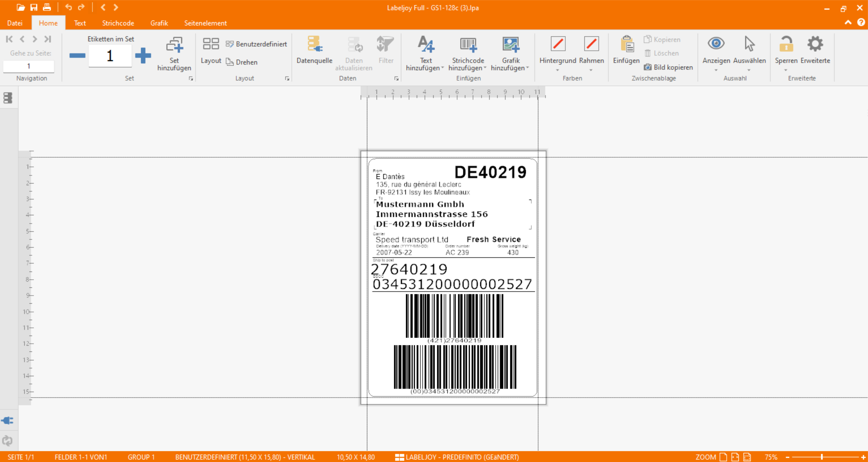Open Erweiterte gear settings
The image size is (868, 462).
(x=815, y=50)
